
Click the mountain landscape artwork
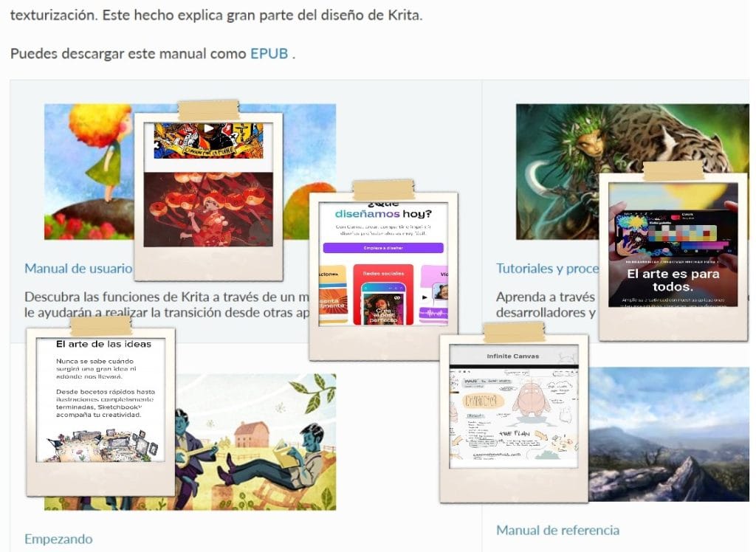(x=672, y=450)
